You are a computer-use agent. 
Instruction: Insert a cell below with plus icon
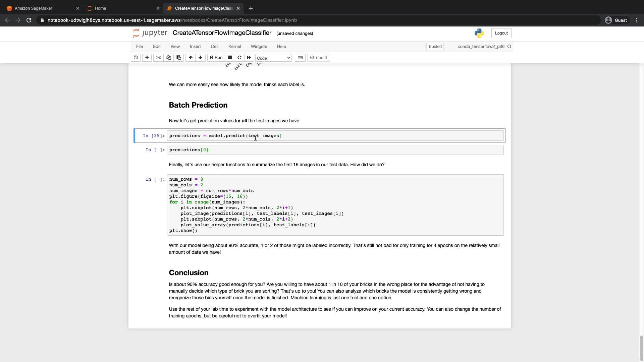pyautogui.click(x=147, y=58)
